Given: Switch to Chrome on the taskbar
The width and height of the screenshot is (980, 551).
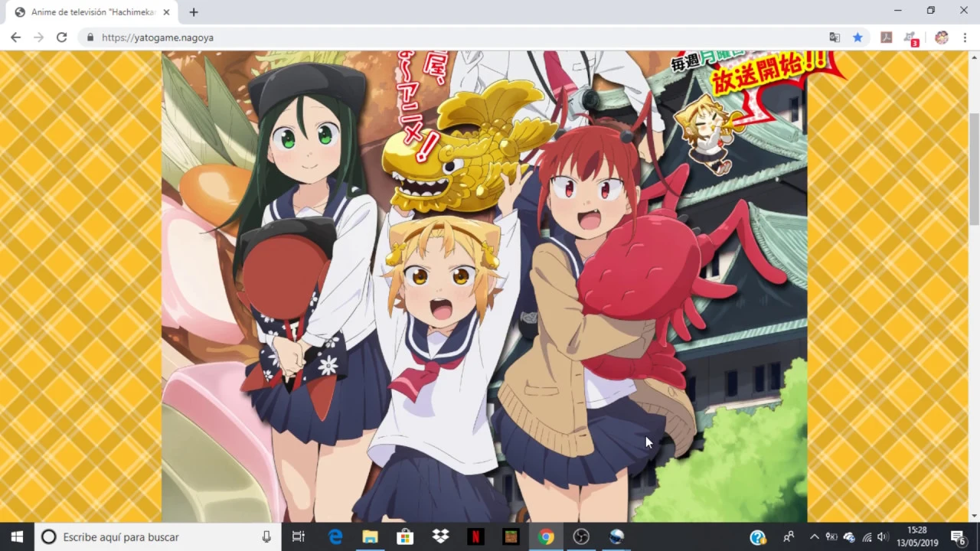Looking at the screenshot, I should [546, 537].
